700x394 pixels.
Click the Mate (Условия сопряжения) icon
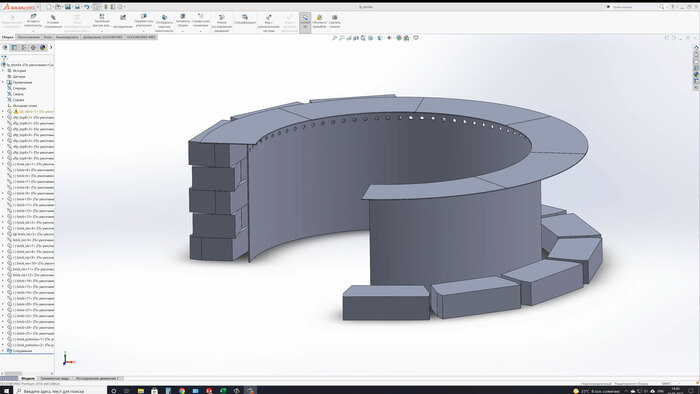point(53,21)
